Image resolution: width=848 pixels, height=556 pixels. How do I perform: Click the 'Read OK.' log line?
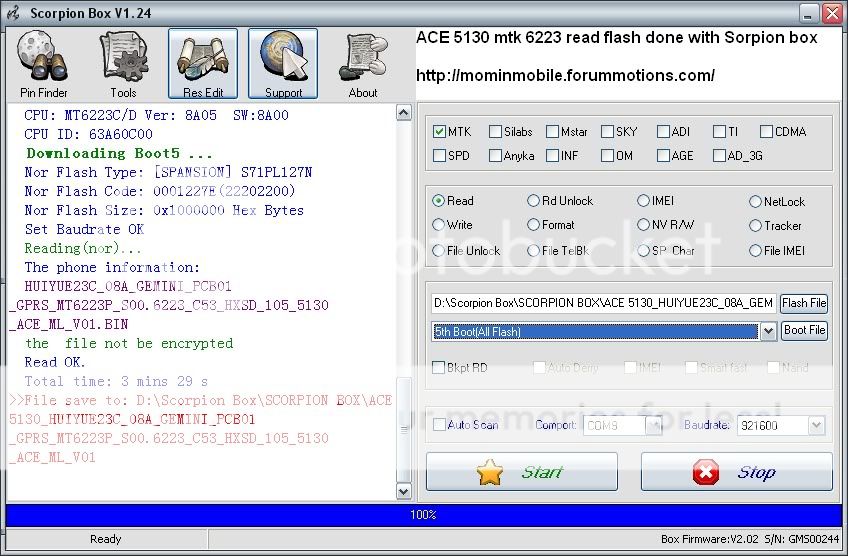tap(55, 362)
